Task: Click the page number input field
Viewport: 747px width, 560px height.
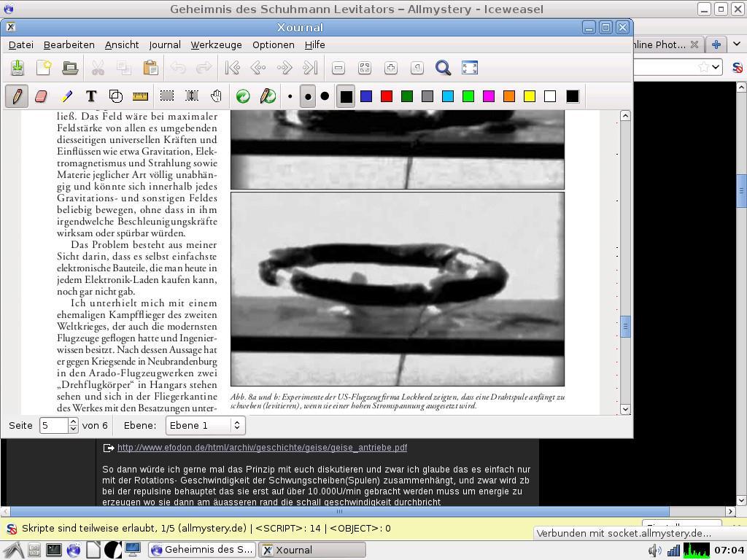Action: click(x=53, y=425)
